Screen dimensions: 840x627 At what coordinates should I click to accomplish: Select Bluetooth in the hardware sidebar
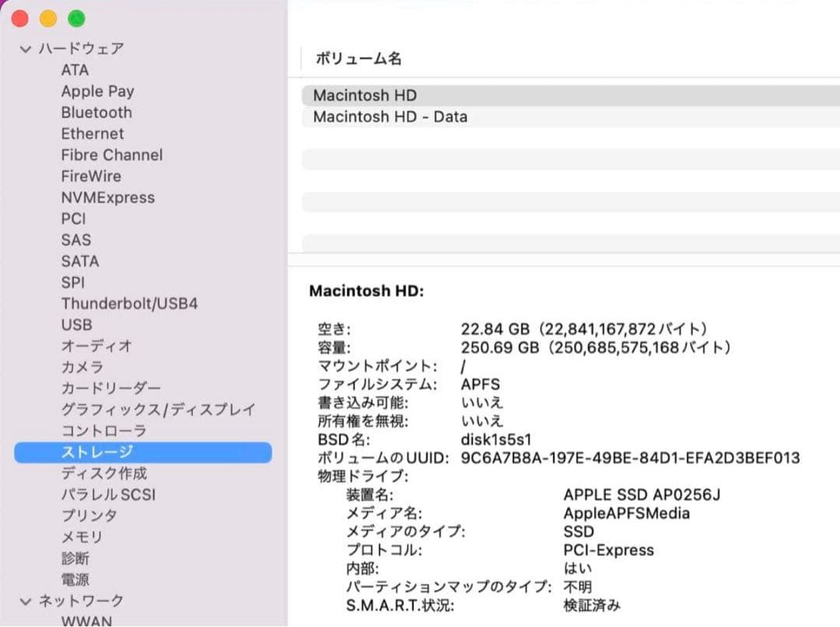pyautogui.click(x=96, y=112)
